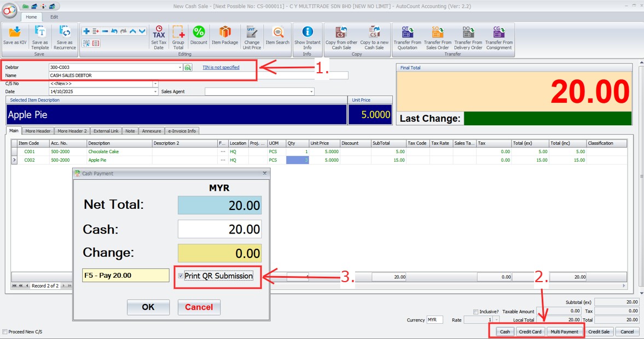Screen dimensions: 644x339
Task: Open the Sales Agent dropdown
Action: coord(311,92)
